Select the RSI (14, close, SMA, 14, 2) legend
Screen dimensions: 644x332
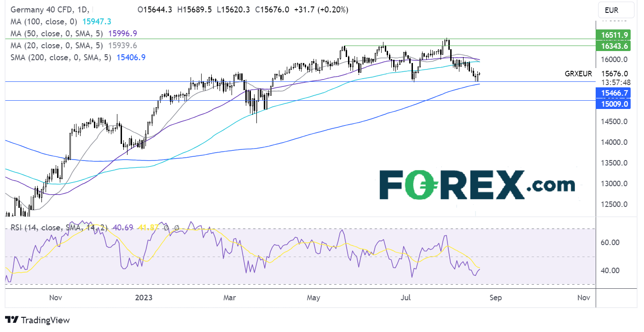[x=59, y=227]
